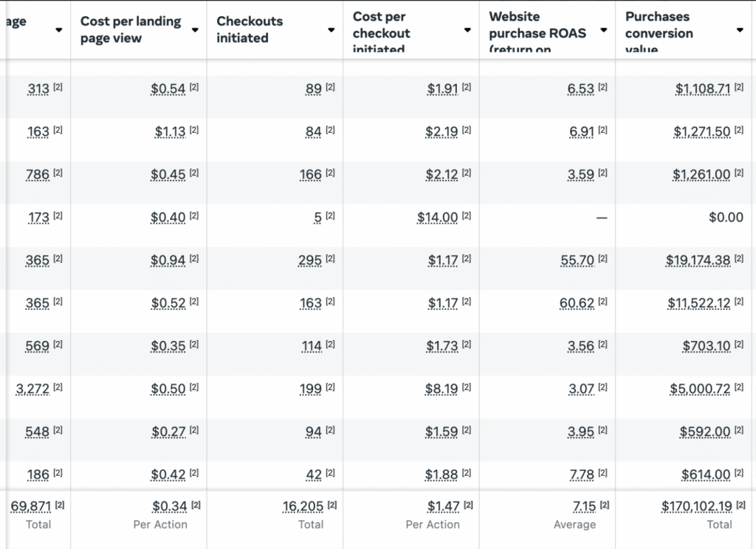
Task: Click the 166 checkouts initiated value
Action: click(x=310, y=175)
